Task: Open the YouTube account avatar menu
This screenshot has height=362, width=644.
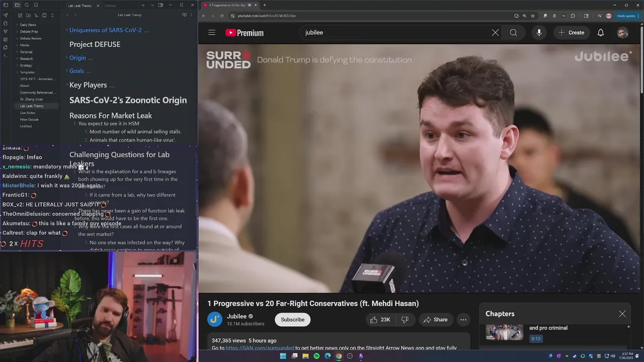Action: tap(623, 33)
